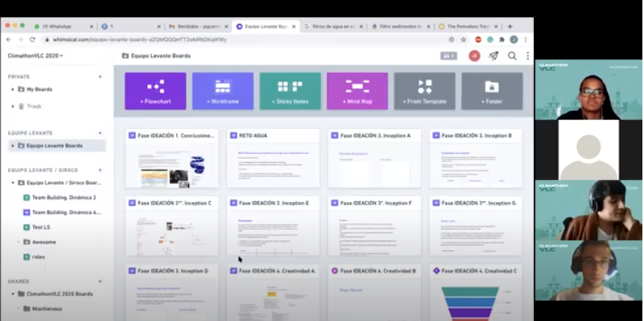Close the Equipo Levante Boards browser tab
Image resolution: width=644 pixels, height=321 pixels.
(293, 26)
